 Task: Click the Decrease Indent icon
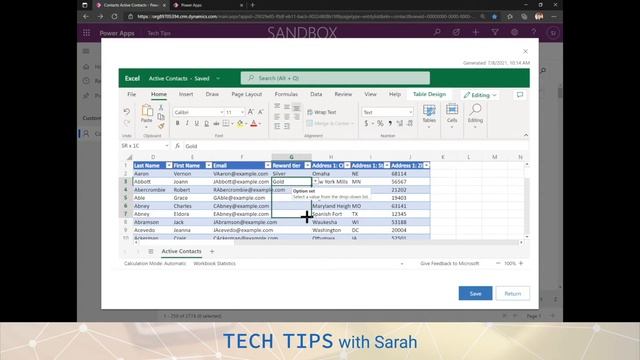pyautogui.click(x=277, y=127)
